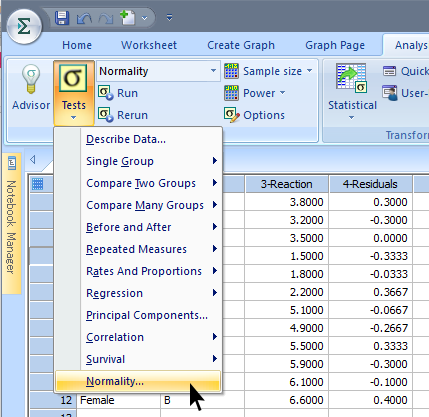429x417 pixels.
Task: Switch to the Worksheet ribbon tab
Action: pyautogui.click(x=149, y=45)
